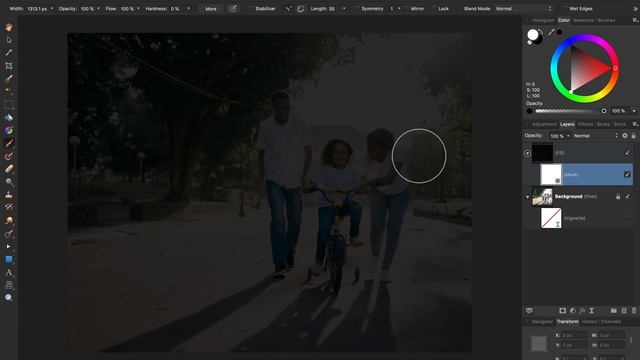Select the window stabiliser mode icon
The image size is (640, 360).
pyautogui.click(x=300, y=9)
